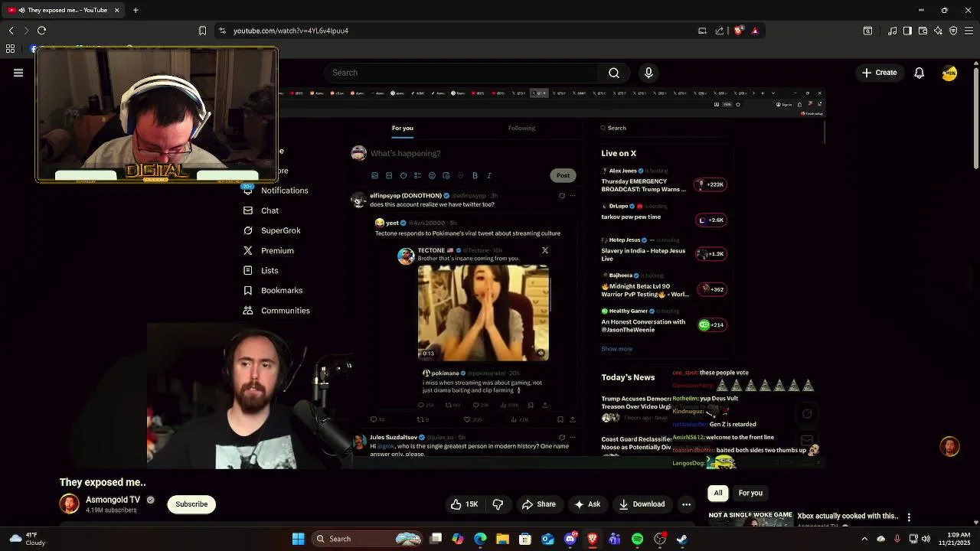Open the clock showing 1:09 AM
Screen dimensions: 980x551
959,539
